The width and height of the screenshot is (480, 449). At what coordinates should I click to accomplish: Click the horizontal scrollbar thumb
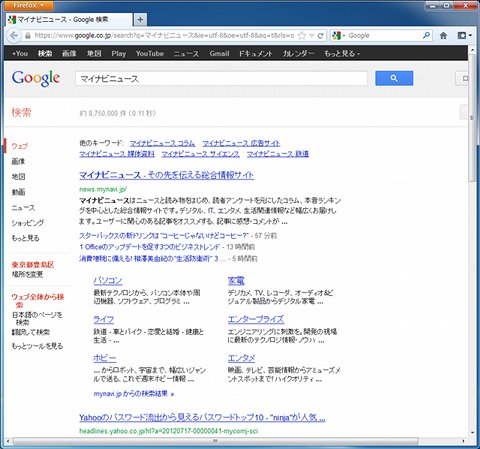pos(215,441)
